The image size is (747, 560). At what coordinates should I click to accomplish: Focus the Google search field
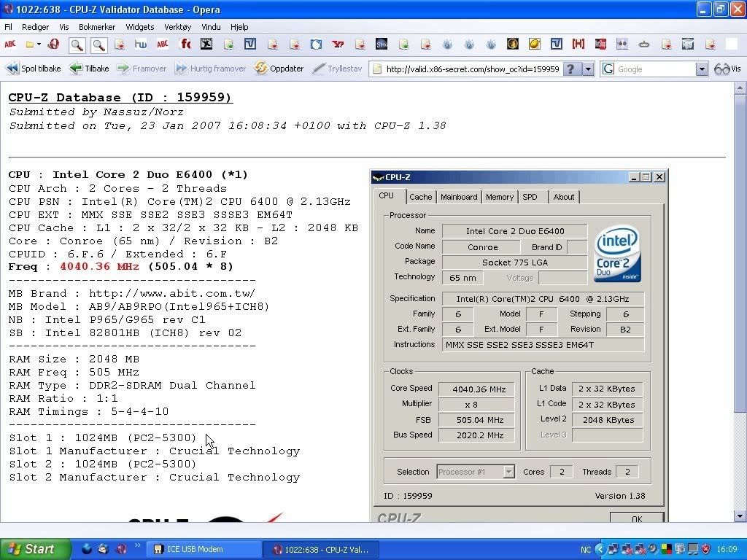click(655, 69)
